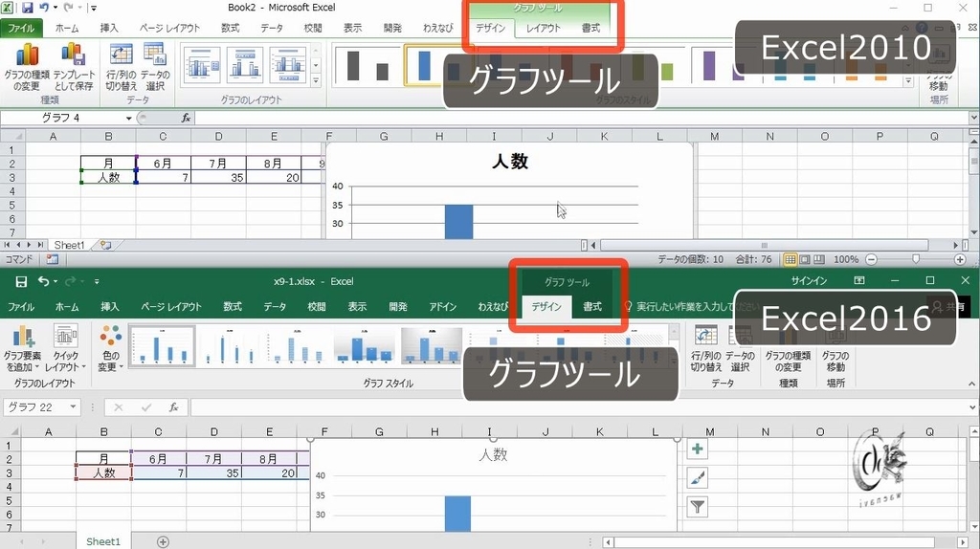The height and width of the screenshot is (549, 980).
Task: Expand chart layouts gallery in Excel 2010
Action: pos(316,80)
